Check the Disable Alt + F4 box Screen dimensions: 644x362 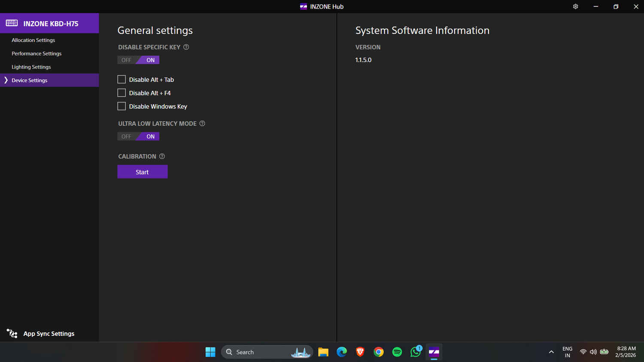[x=122, y=93]
